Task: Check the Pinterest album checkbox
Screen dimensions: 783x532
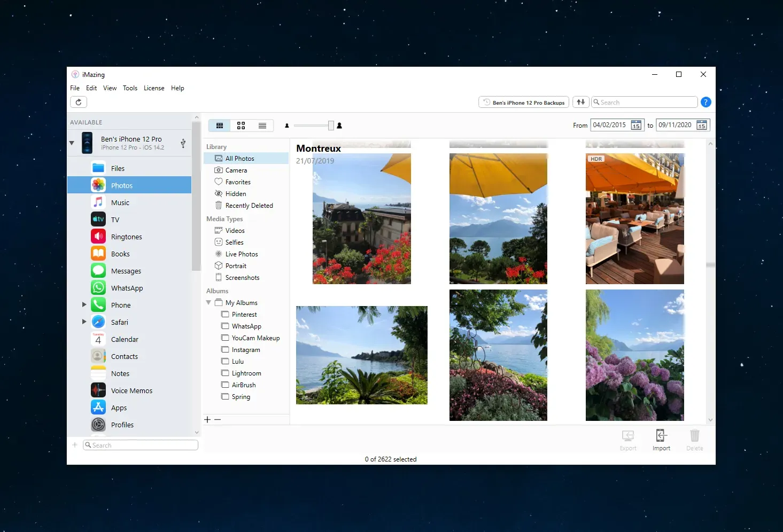Action: coord(224,314)
